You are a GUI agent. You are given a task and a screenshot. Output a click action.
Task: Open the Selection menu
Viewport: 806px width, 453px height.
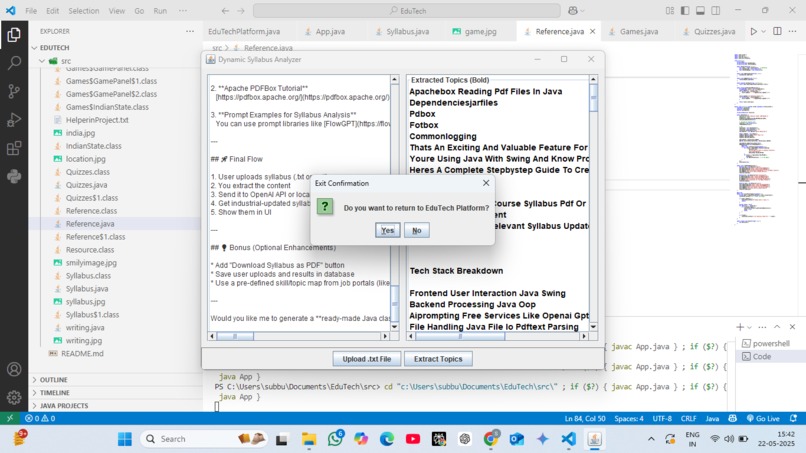point(84,10)
